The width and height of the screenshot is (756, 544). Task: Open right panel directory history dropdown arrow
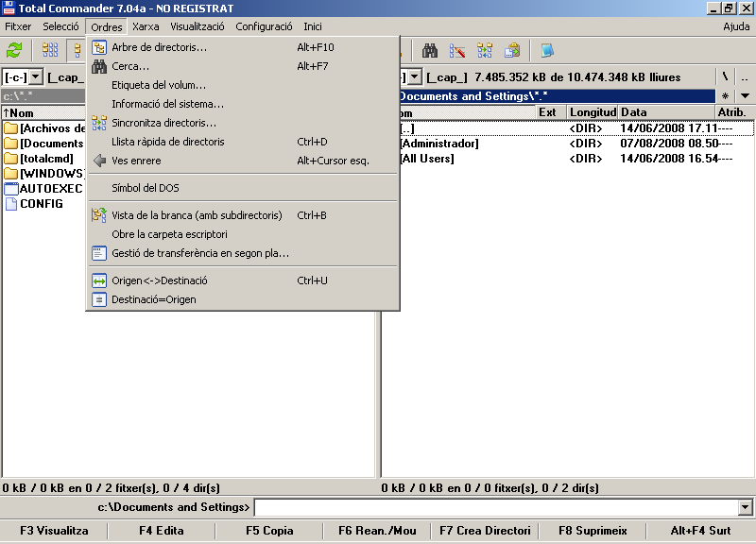(745, 96)
